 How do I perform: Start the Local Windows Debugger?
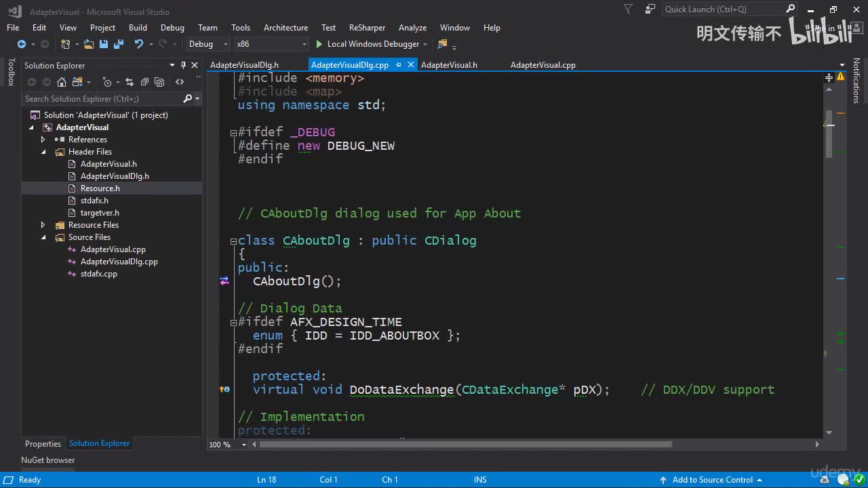367,44
